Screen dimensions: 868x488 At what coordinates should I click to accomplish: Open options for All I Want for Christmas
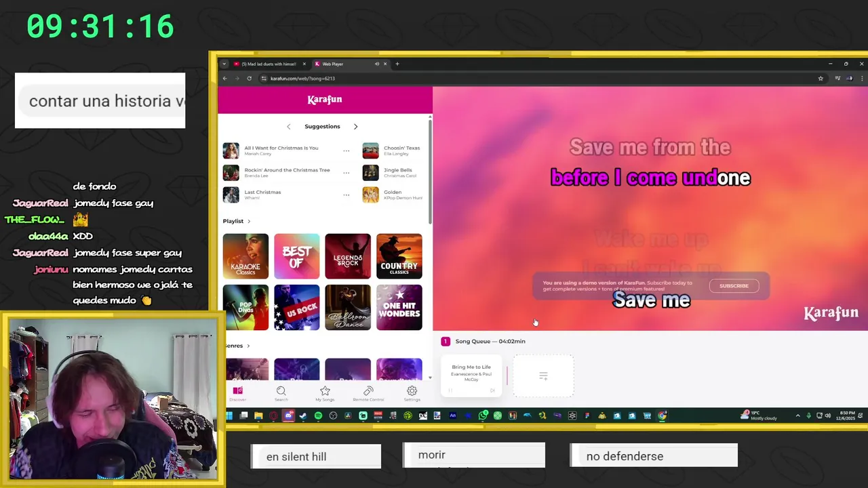(347, 150)
